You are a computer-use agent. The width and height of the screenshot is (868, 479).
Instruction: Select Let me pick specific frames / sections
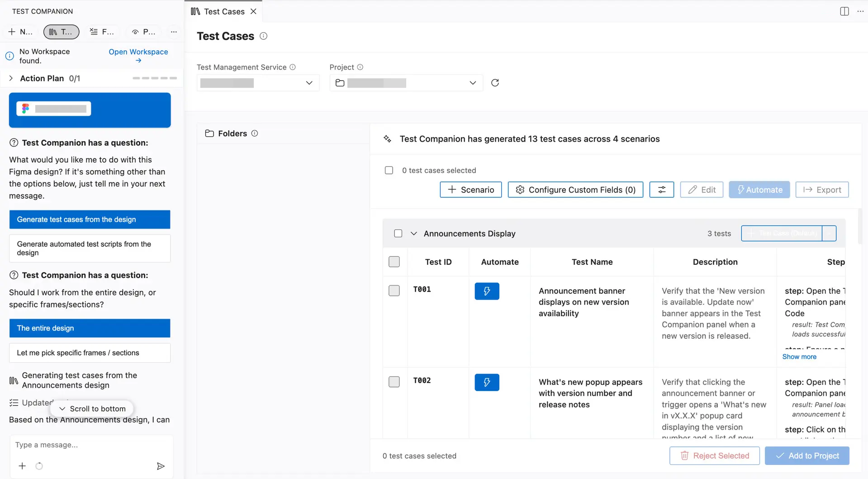click(90, 353)
